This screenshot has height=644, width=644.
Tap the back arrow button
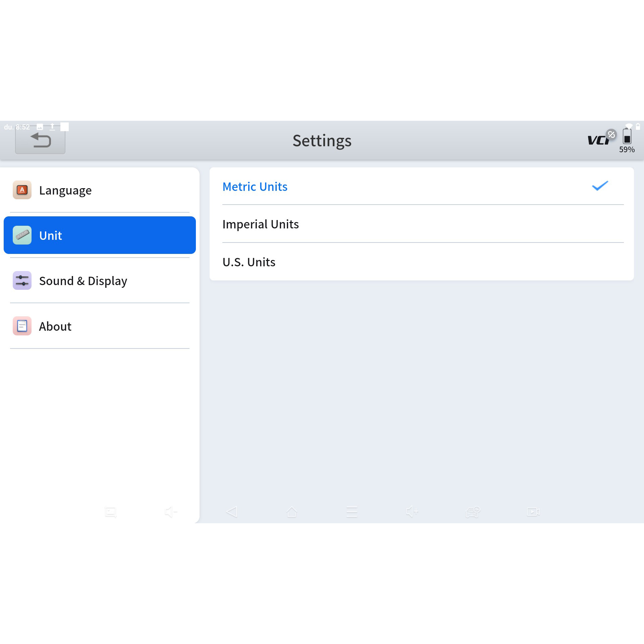(x=40, y=141)
